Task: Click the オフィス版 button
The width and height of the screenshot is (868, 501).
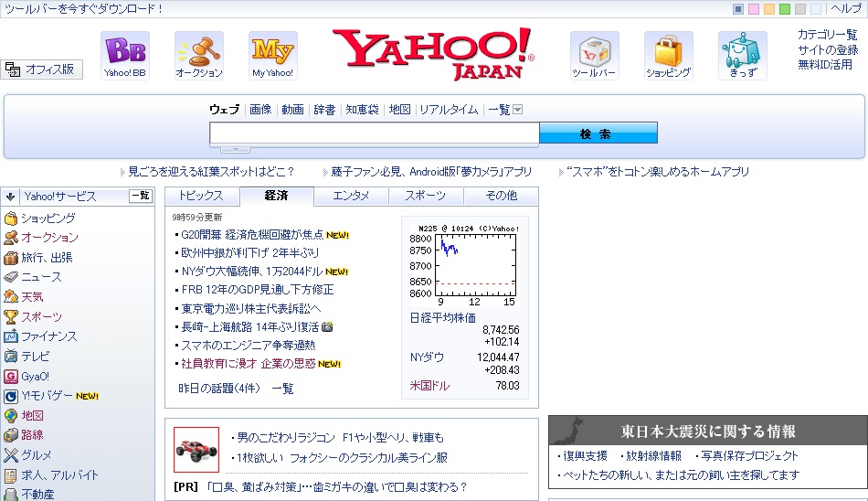Action: click(x=41, y=69)
